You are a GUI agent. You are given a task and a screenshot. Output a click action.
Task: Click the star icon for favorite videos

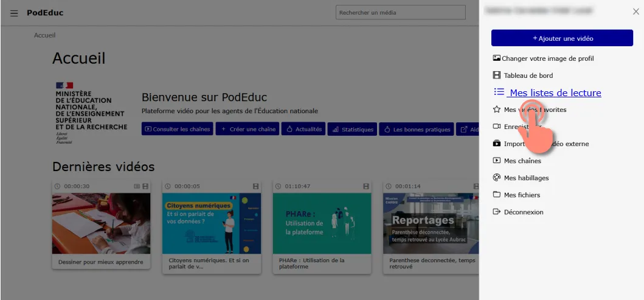click(x=497, y=110)
